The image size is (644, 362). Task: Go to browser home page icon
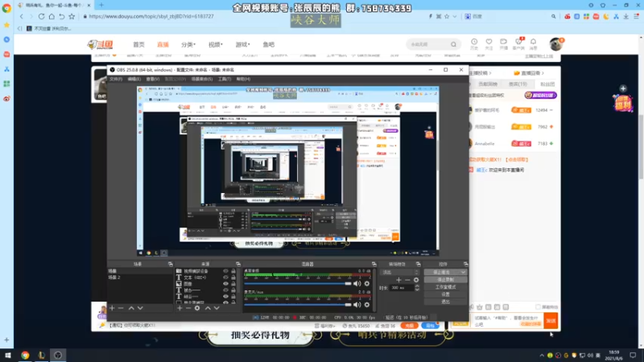52,16
